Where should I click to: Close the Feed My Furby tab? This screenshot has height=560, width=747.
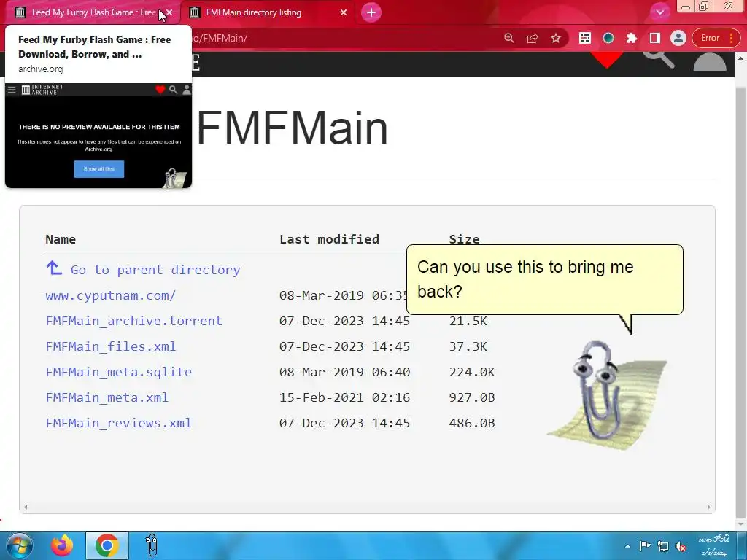pos(169,12)
